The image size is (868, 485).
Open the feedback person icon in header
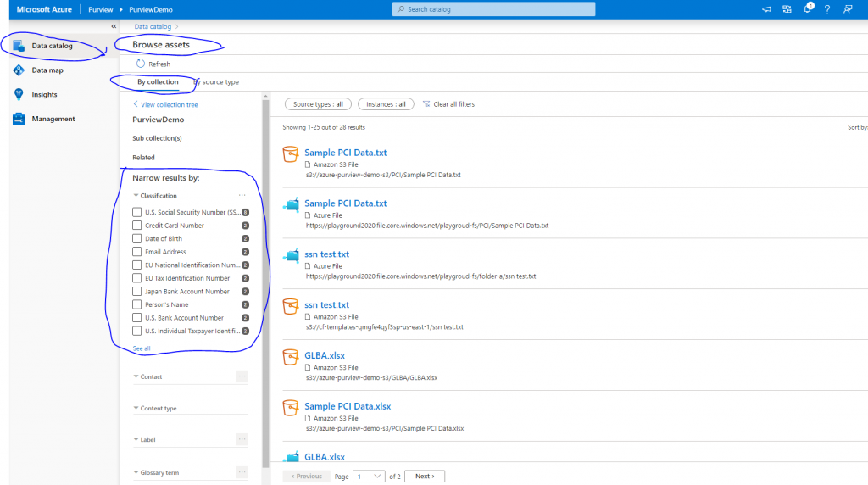pos(848,9)
